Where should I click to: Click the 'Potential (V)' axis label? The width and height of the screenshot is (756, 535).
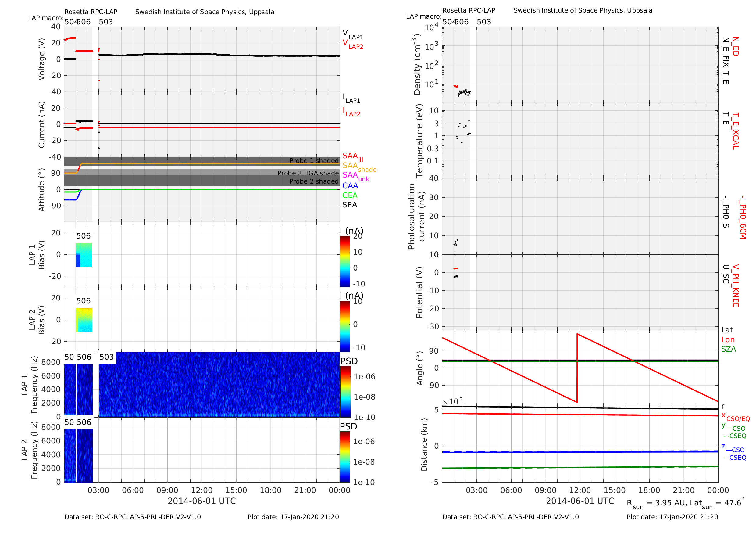[x=419, y=292]
